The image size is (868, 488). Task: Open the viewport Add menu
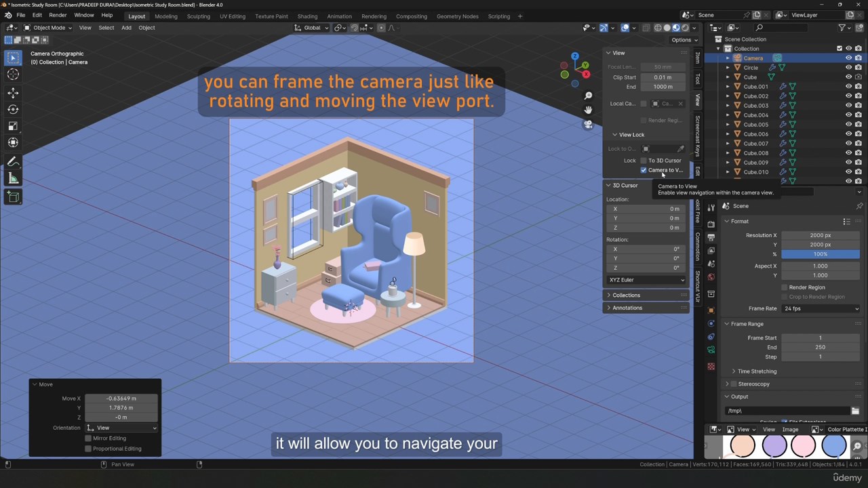tap(126, 28)
